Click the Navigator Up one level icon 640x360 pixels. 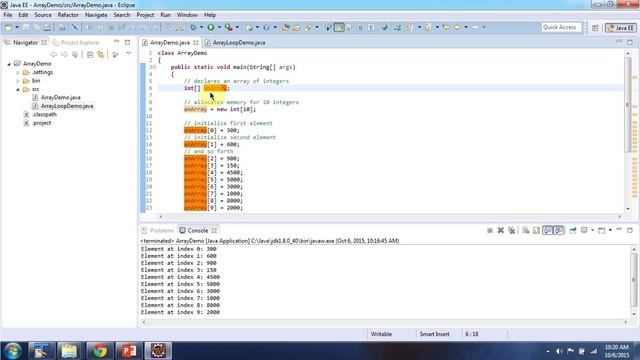(75, 54)
